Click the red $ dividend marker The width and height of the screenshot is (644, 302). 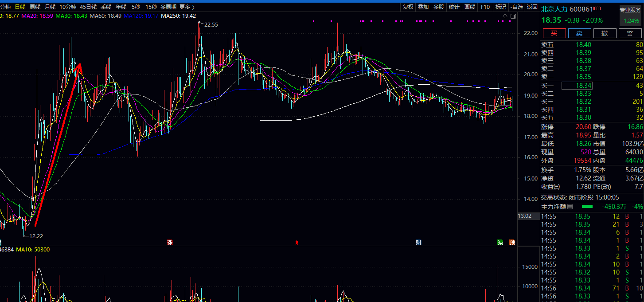click(297, 243)
